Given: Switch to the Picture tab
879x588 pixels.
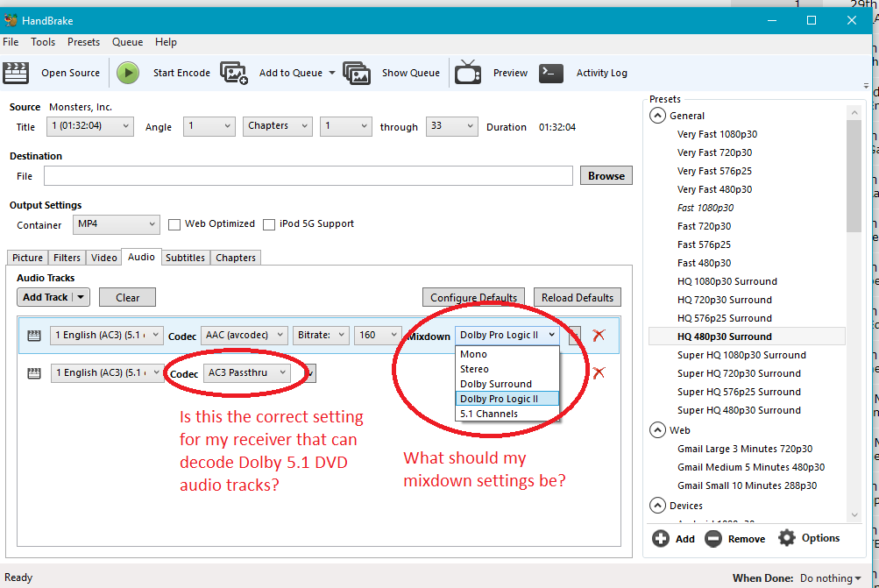Looking at the screenshot, I should click(x=27, y=258).
